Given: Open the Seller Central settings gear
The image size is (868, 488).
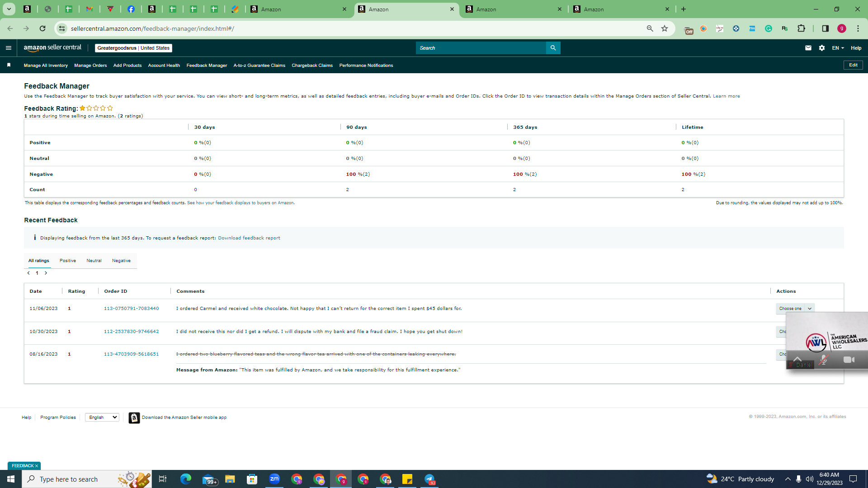Looking at the screenshot, I should (822, 48).
